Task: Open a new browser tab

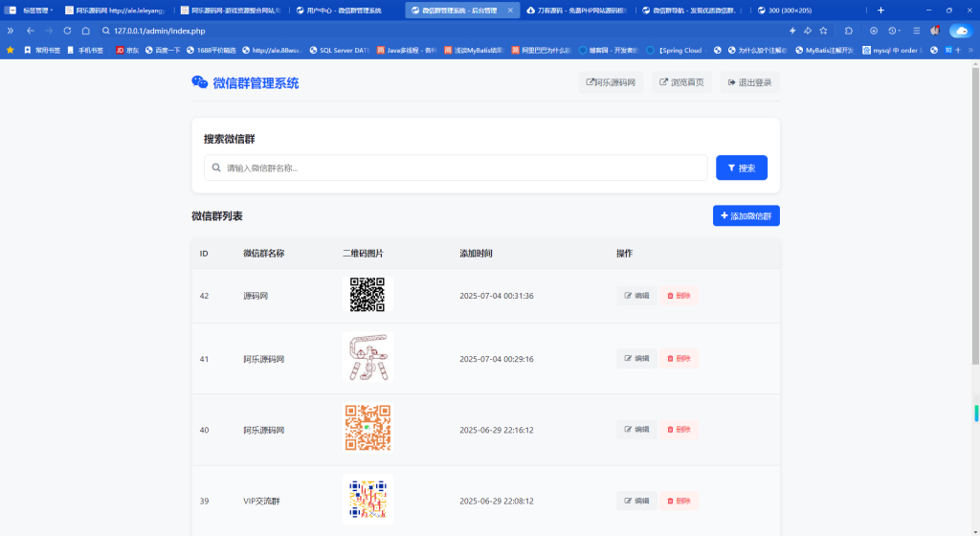Action: [880, 10]
